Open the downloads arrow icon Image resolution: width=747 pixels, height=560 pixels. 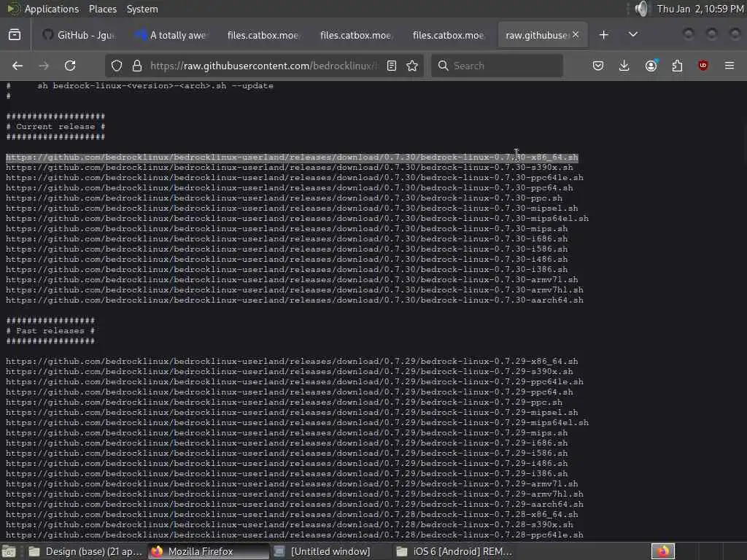[624, 66]
